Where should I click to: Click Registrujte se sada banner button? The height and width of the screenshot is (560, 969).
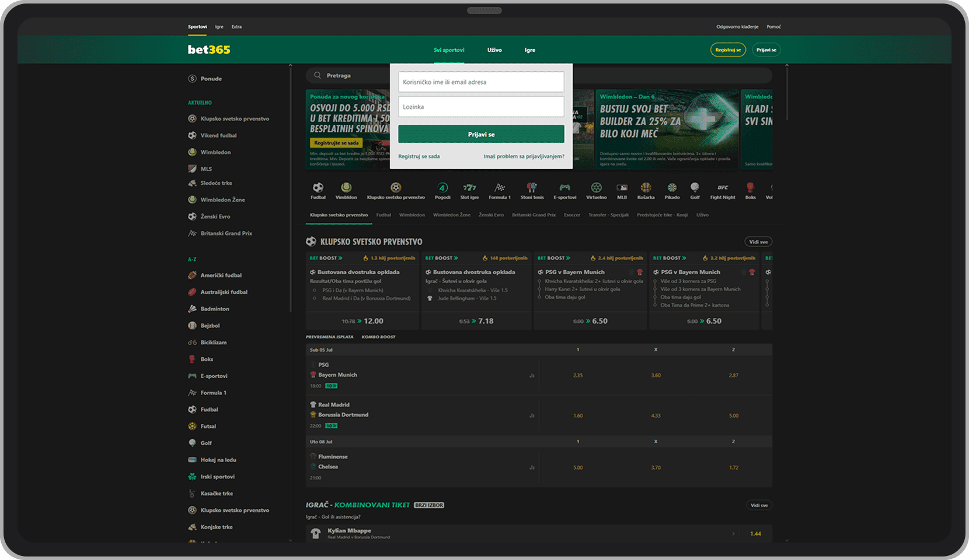click(336, 143)
